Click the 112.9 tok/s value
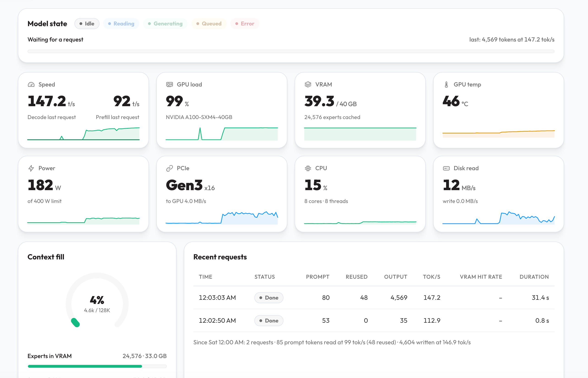The width and height of the screenshot is (588, 378). 432,321
